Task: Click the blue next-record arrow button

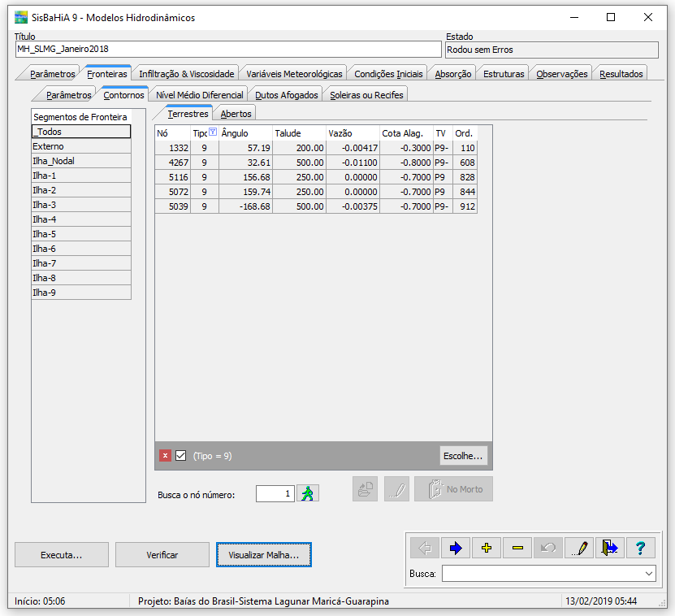Action: tap(456, 548)
